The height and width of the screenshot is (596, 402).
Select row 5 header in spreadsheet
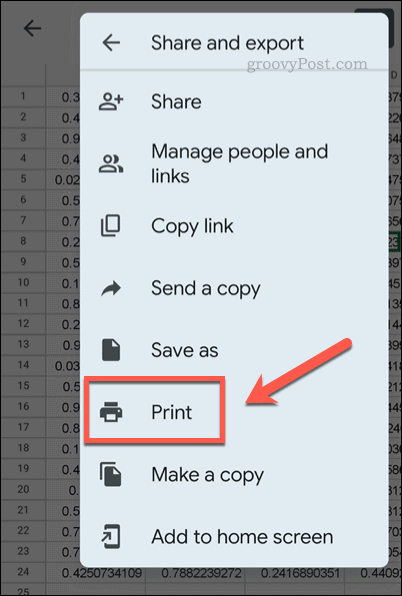point(23,179)
